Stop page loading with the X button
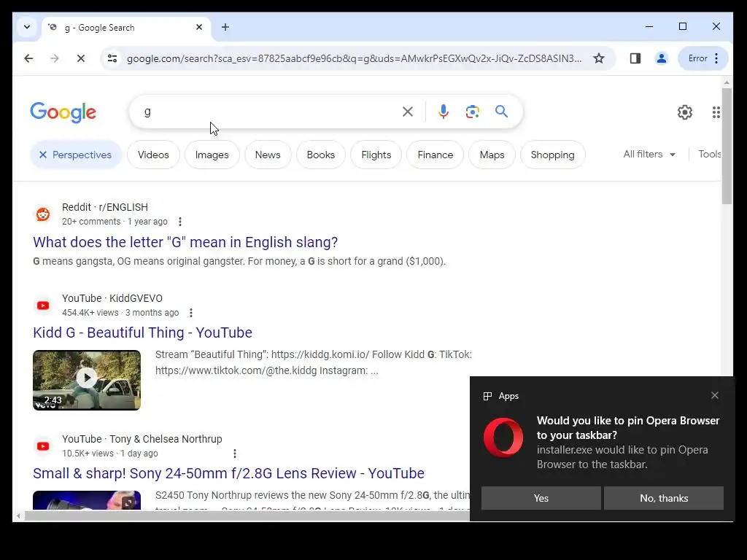Image resolution: width=747 pixels, height=560 pixels. (81, 58)
